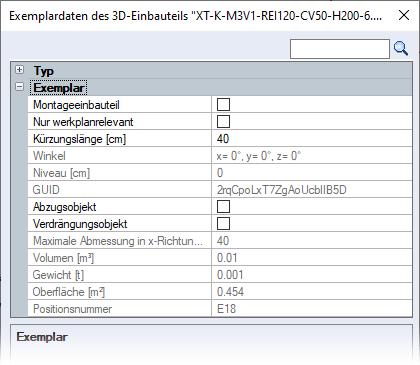420x365 pixels.
Task: Select the Volumen [m³] row label
Action: pyautogui.click(x=63, y=258)
